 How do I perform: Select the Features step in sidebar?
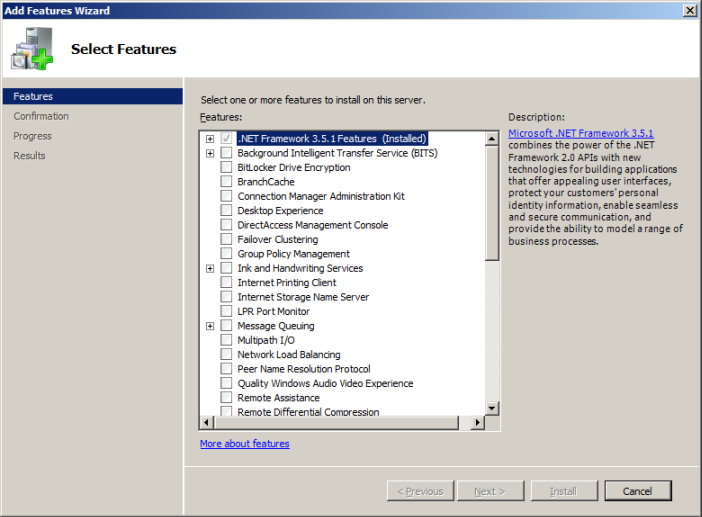(x=93, y=96)
